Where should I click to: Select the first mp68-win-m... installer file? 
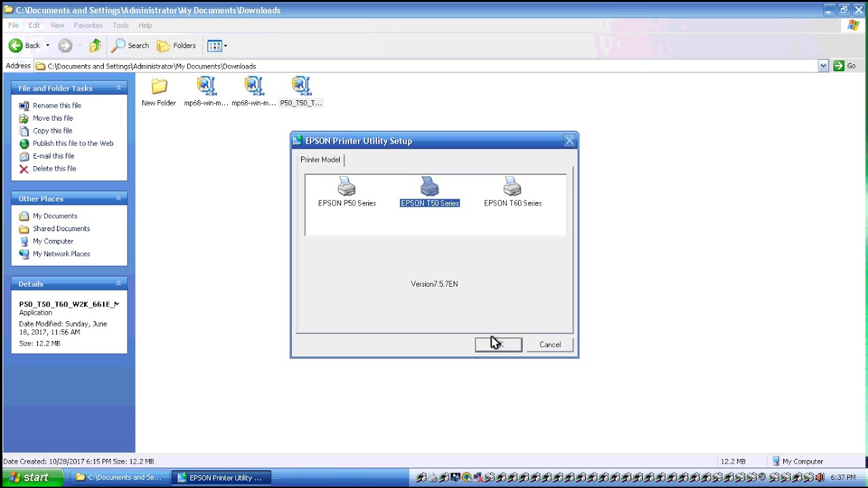click(206, 92)
